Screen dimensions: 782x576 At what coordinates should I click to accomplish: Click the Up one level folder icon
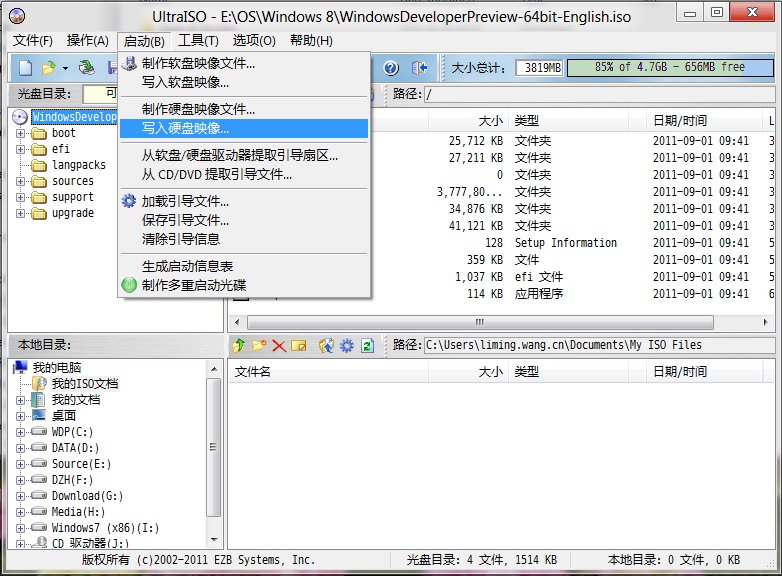click(238, 345)
